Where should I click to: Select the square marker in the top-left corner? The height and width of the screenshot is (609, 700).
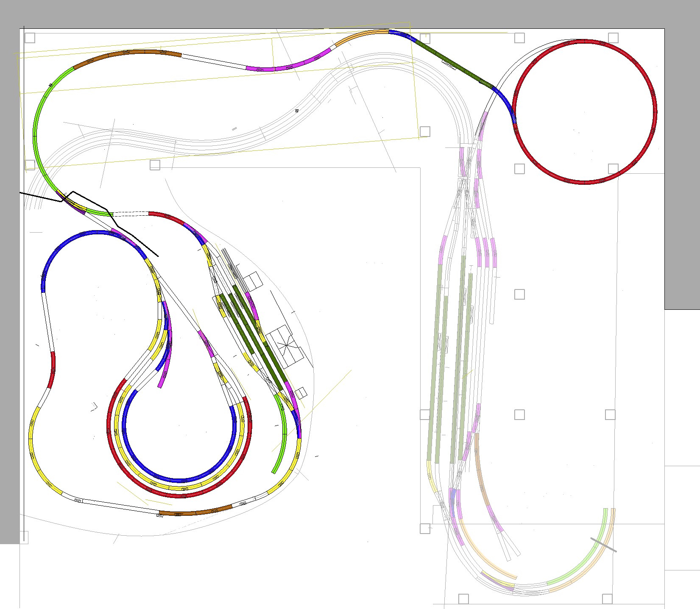point(30,38)
